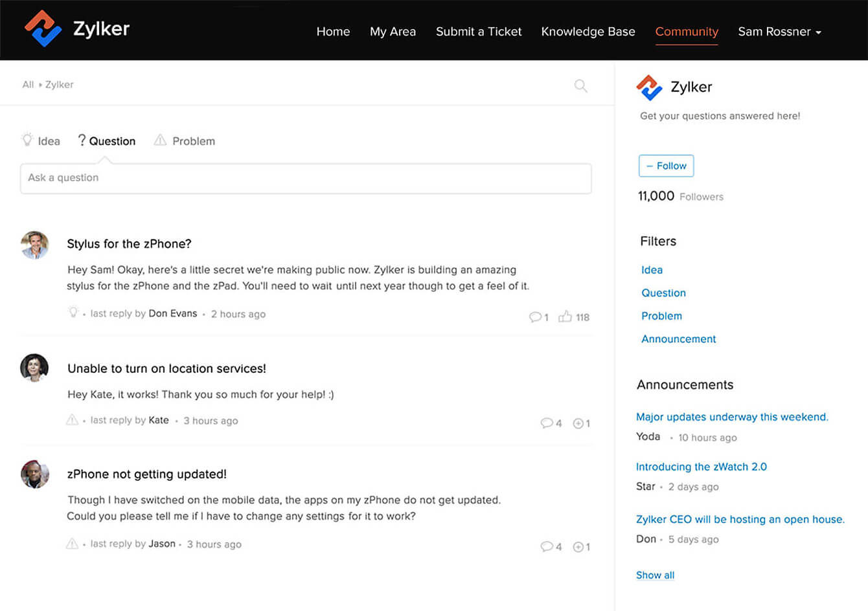The height and width of the screenshot is (611, 868).
Task: Open 'Introducing the zWatch 2.0' announcement
Action: [701, 467]
